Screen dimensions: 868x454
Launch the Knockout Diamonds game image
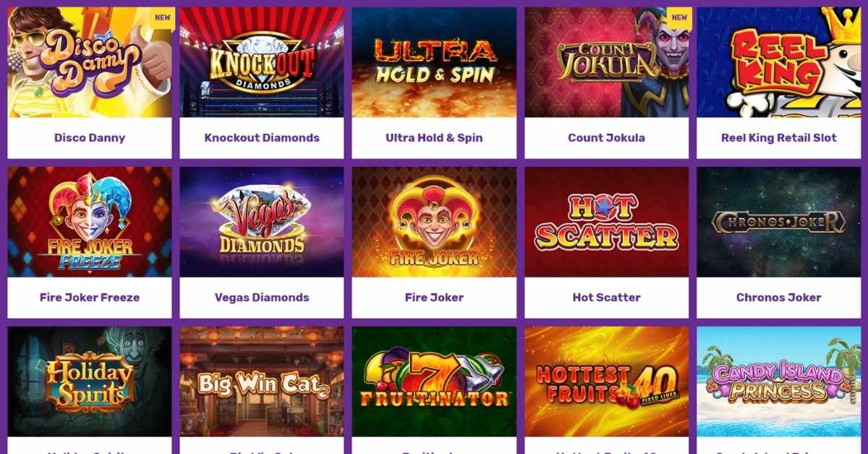(262, 62)
